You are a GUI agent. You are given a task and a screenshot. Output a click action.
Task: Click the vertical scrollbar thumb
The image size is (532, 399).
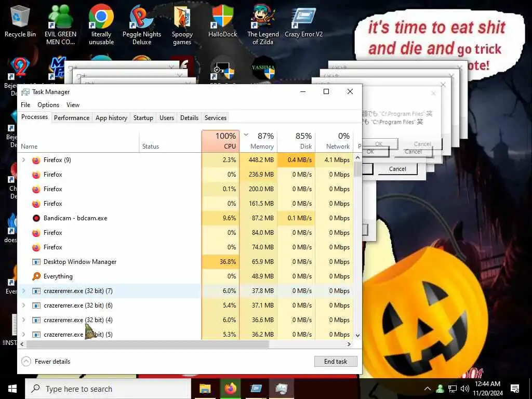(x=357, y=169)
